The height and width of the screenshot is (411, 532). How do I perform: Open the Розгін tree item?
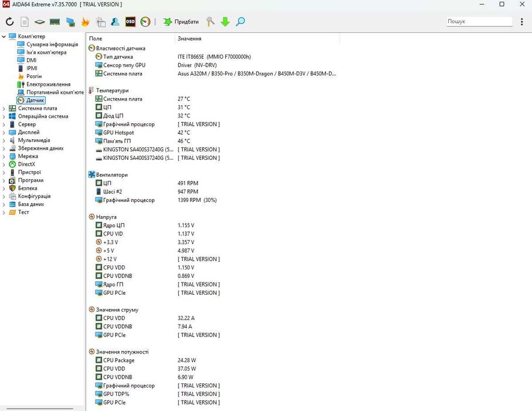pyautogui.click(x=34, y=76)
